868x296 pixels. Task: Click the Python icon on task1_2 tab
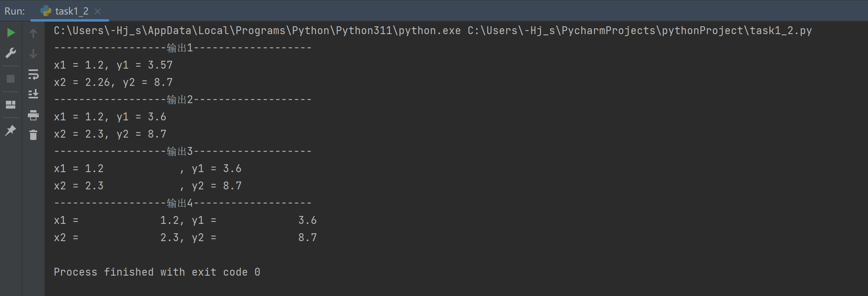click(x=46, y=11)
